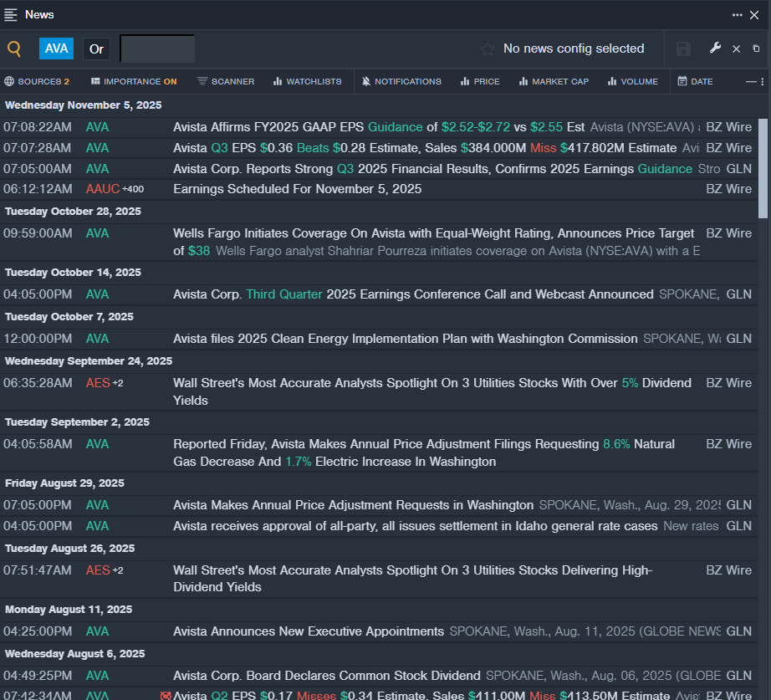This screenshot has width=771, height=700.
Task: Toggle the Or search operator
Action: [x=97, y=49]
